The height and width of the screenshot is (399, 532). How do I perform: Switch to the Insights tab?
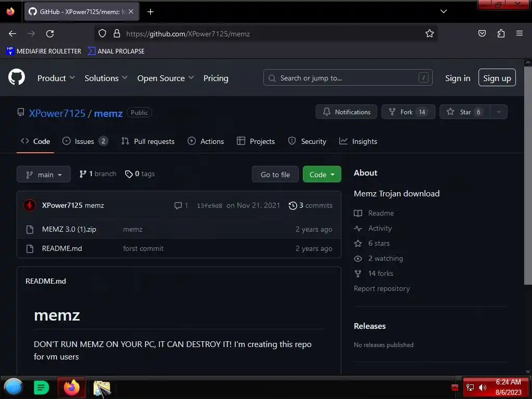[358, 141]
